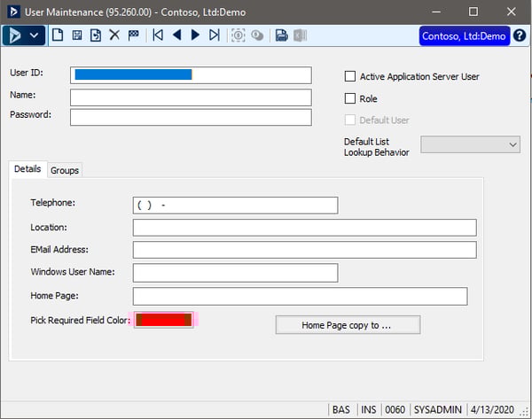532x419 pixels.
Task: Click into the Windows User Name field
Action: [x=236, y=273]
